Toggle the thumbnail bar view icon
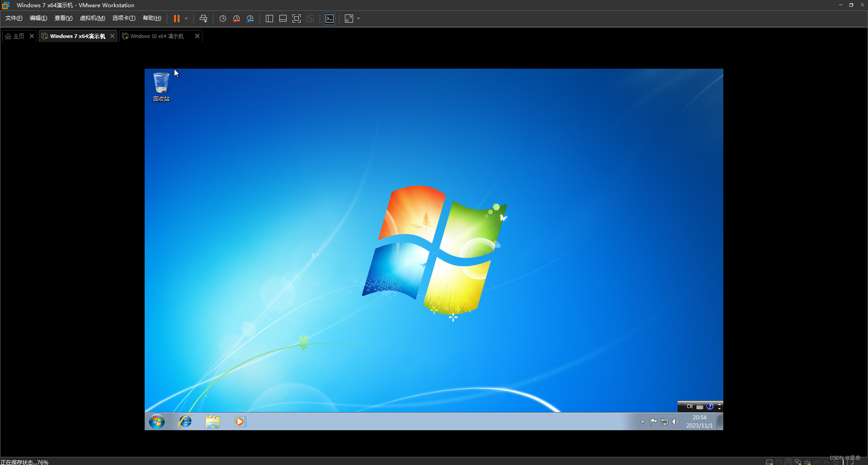This screenshot has width=868, height=465. [283, 19]
